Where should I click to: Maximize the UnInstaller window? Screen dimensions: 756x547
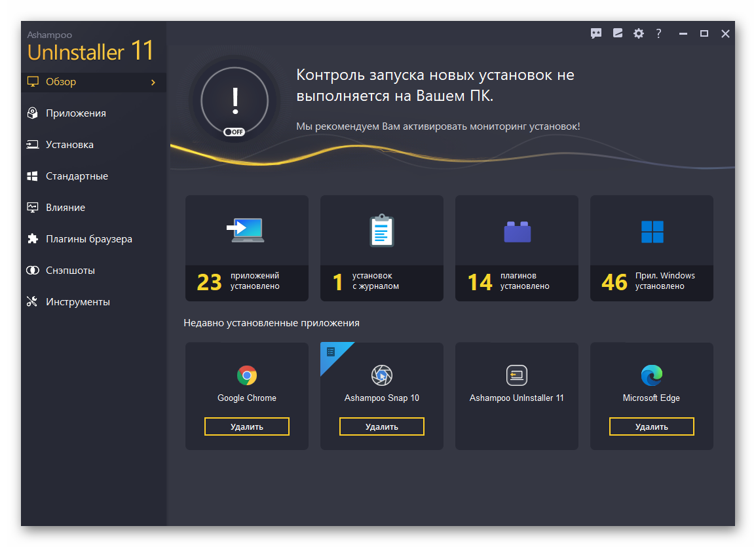click(704, 33)
